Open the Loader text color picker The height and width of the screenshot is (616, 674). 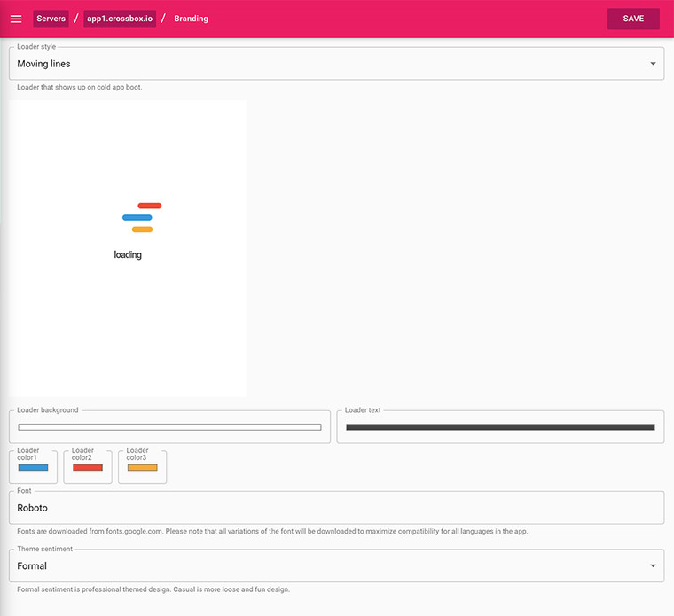tap(500, 427)
